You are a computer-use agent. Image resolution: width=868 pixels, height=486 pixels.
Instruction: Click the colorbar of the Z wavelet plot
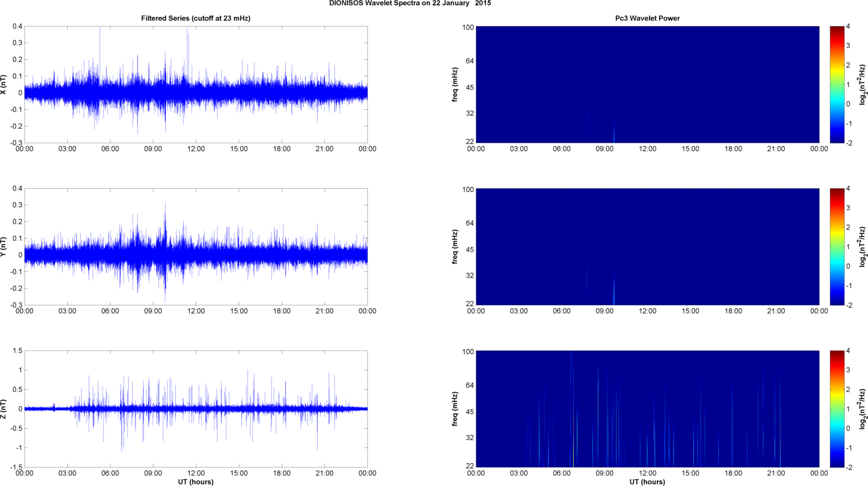click(837, 409)
